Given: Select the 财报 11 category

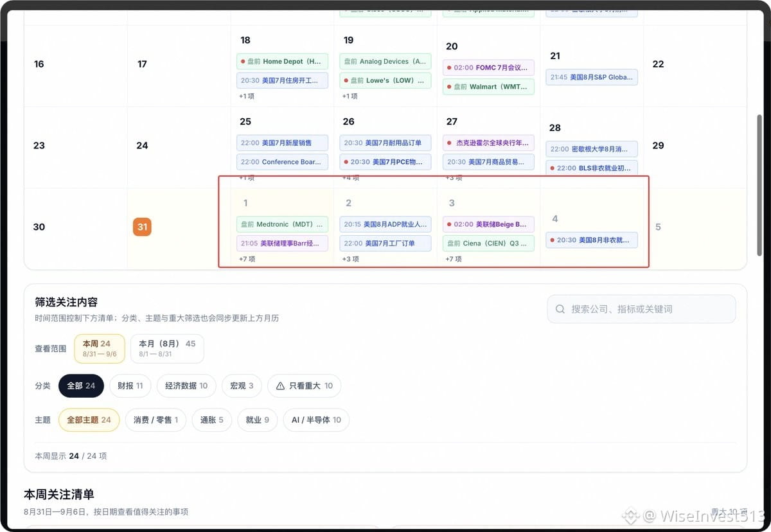Looking at the screenshot, I should point(130,386).
